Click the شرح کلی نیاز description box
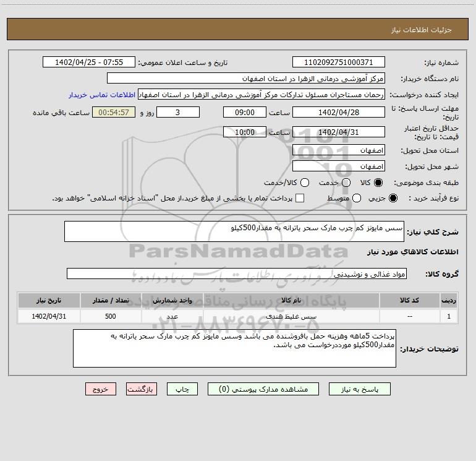Viewport: 476px width, 461px height. coord(234,231)
